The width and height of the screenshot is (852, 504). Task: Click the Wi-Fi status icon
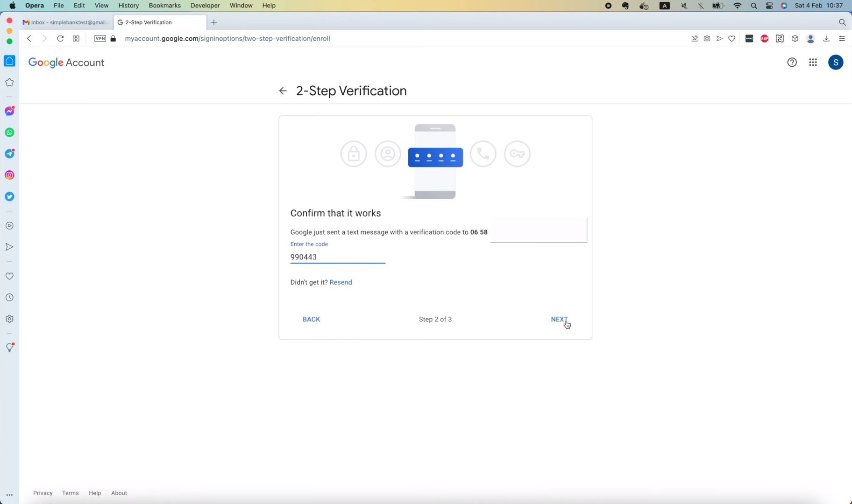738,6
